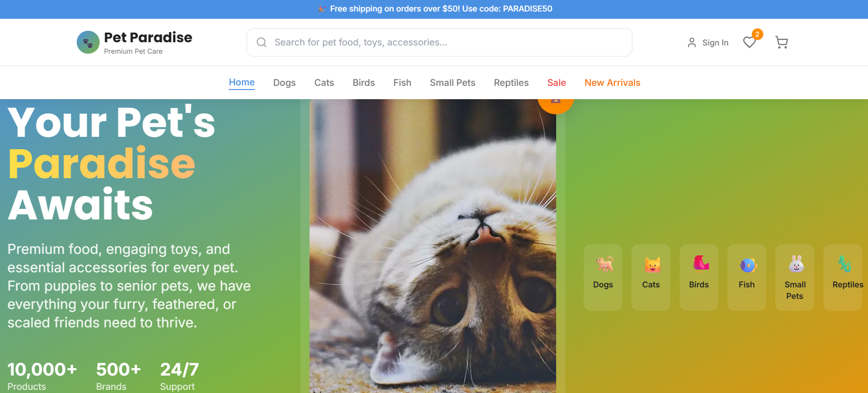Click the Pet Paradise paw logo

pyautogui.click(x=88, y=42)
